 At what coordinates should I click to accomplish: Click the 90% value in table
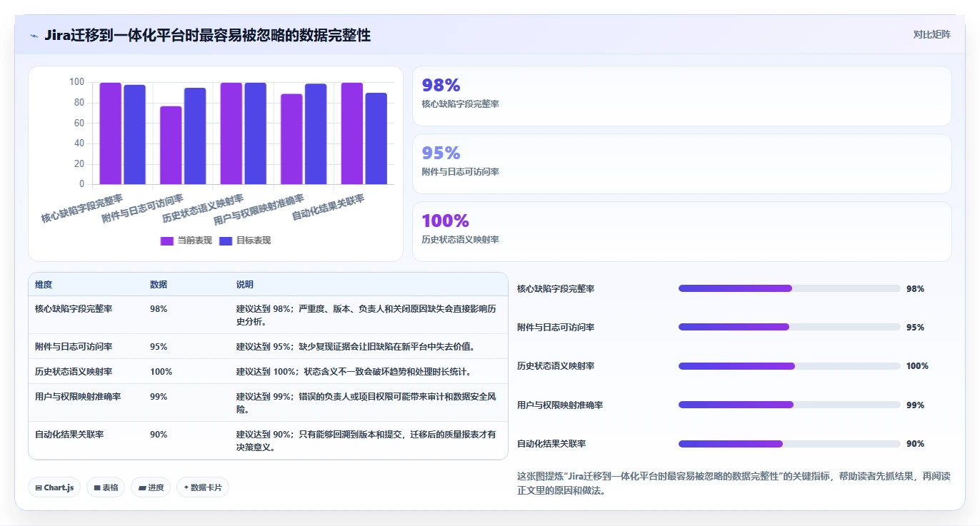pyautogui.click(x=159, y=434)
